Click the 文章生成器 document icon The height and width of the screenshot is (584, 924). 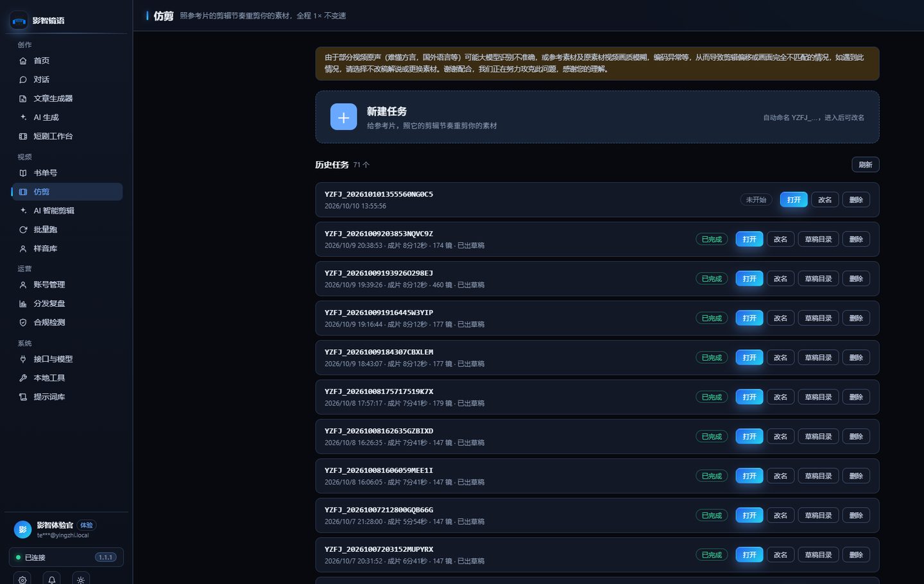23,99
